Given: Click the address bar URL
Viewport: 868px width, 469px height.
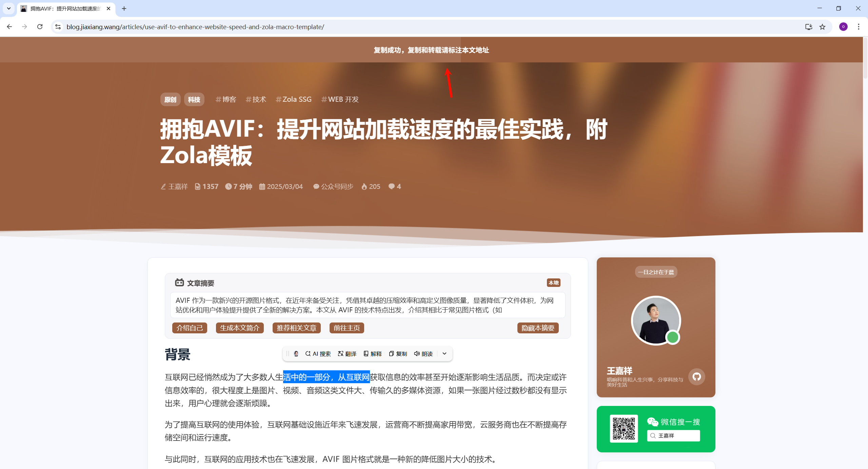Looking at the screenshot, I should tap(195, 27).
